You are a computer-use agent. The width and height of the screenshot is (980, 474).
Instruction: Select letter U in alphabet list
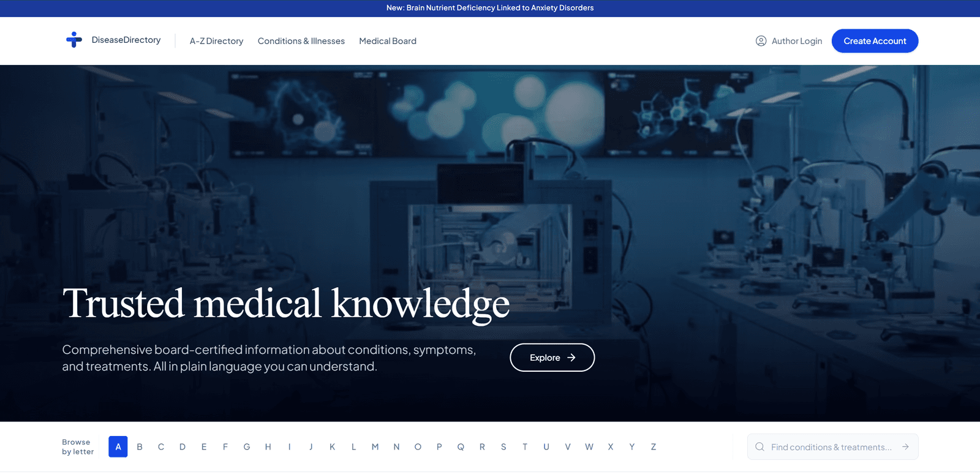coord(546,447)
